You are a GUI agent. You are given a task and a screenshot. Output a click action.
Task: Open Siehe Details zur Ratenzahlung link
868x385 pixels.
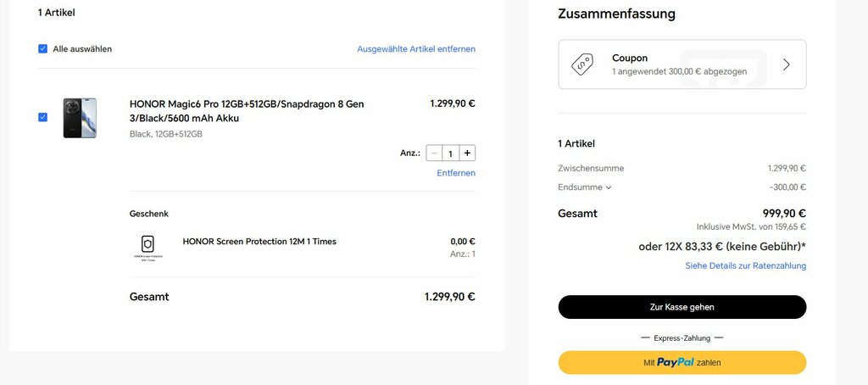pyautogui.click(x=746, y=265)
